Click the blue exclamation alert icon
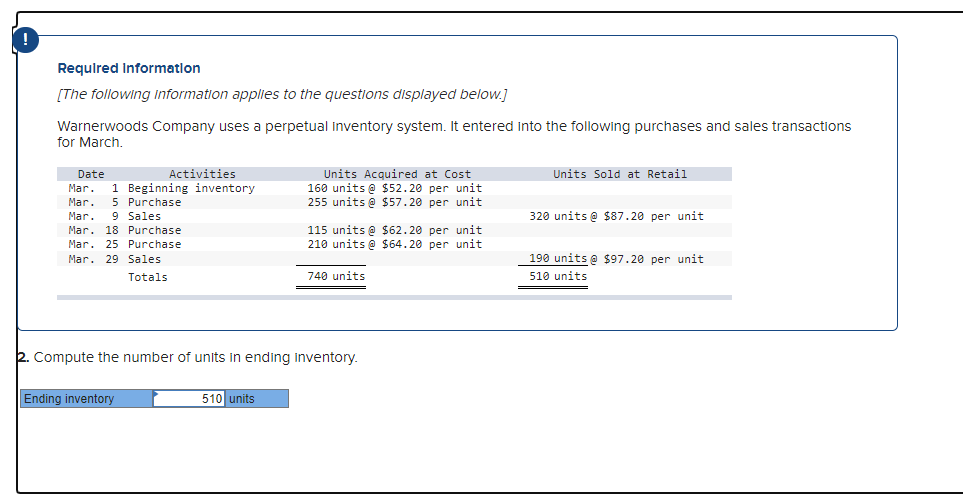 coord(26,40)
